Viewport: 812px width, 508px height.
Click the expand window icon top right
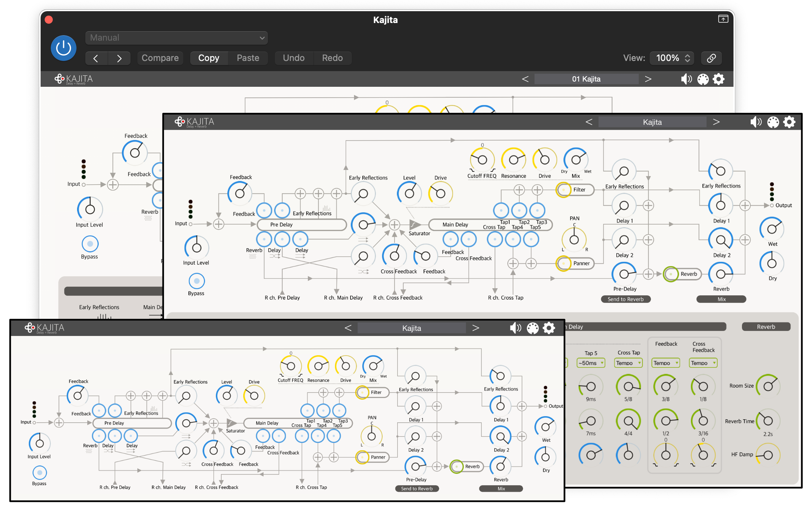(x=723, y=19)
